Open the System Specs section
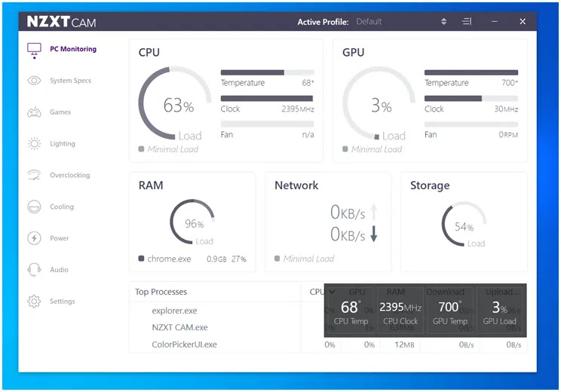Image resolution: width=561 pixels, height=392 pixels. point(70,81)
